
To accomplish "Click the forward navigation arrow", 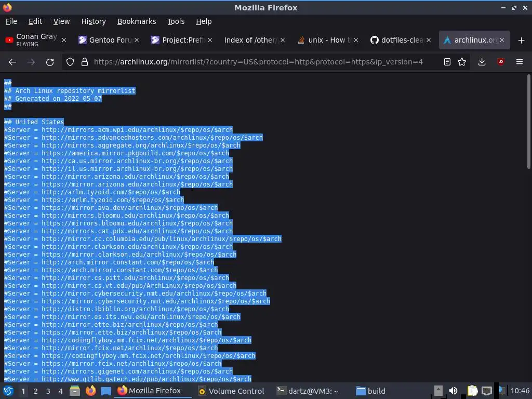I will click(31, 62).
